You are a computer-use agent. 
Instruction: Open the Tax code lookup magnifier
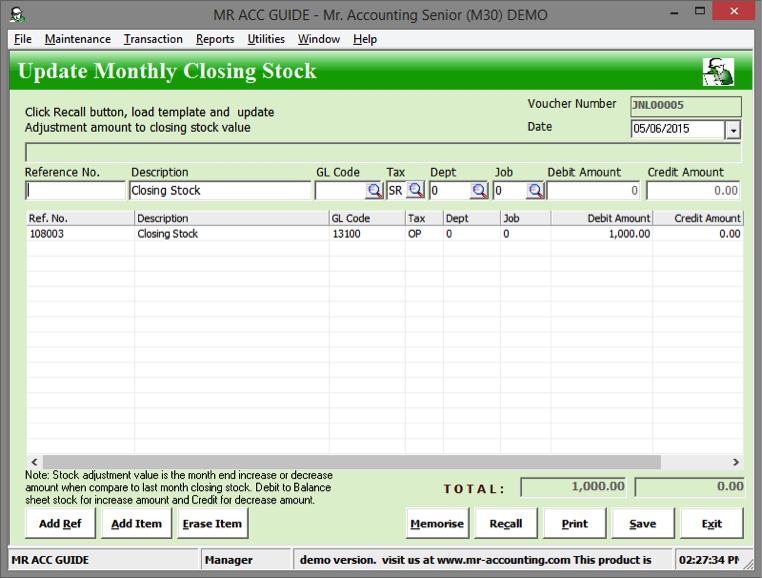416,190
